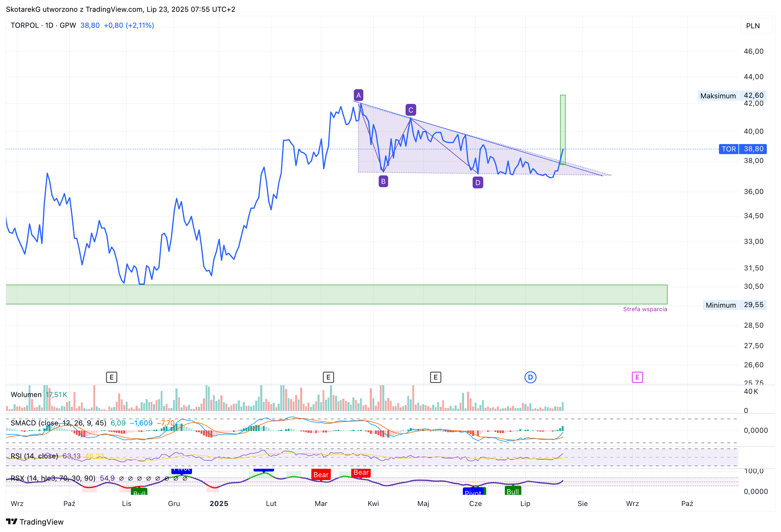The width and height of the screenshot is (781, 532).
Task: Click the 34,50 price-axis level
Action: pyautogui.click(x=754, y=216)
